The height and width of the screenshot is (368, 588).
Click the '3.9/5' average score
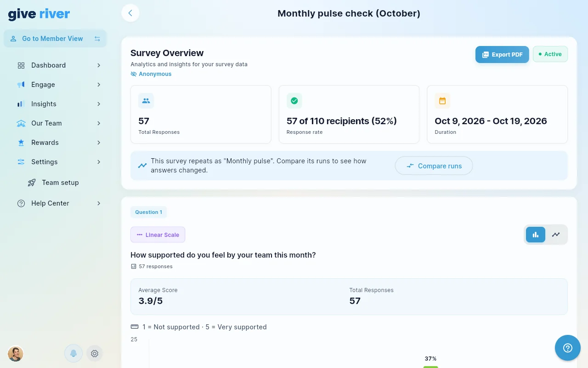coord(151,301)
